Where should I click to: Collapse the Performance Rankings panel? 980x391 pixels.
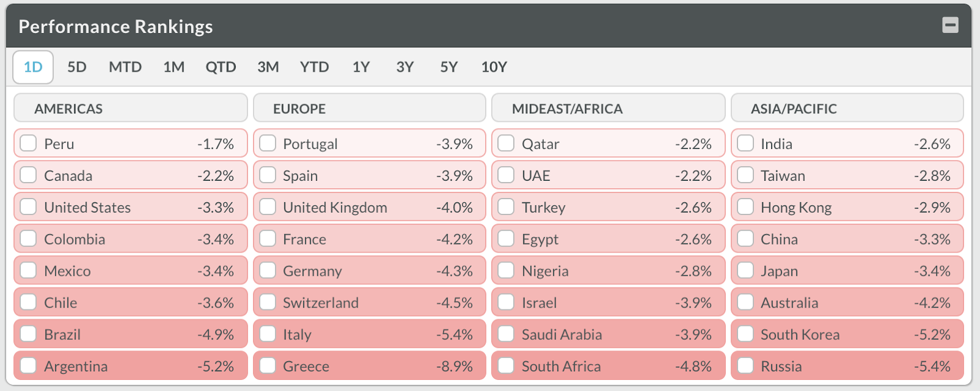point(950,26)
